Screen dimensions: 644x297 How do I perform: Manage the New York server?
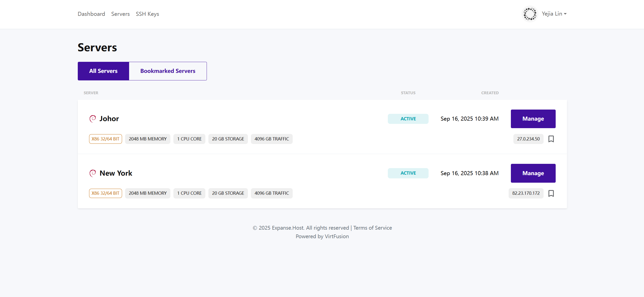pos(533,173)
